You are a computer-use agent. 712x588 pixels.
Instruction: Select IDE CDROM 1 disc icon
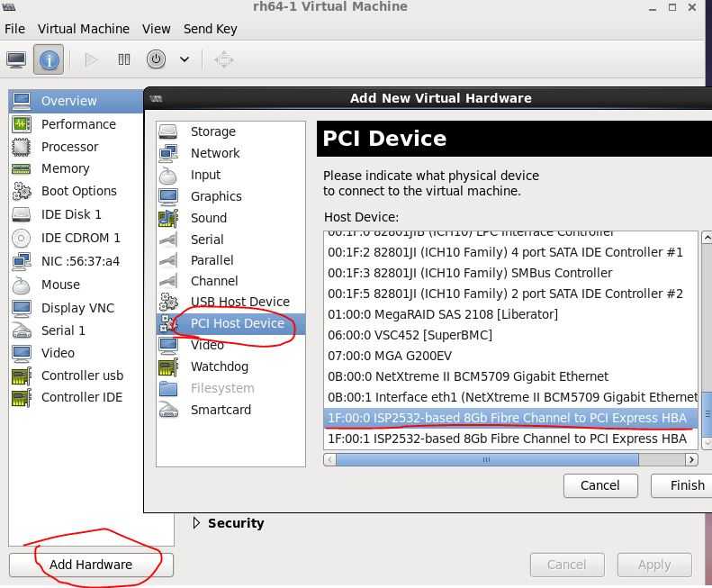(x=22, y=238)
